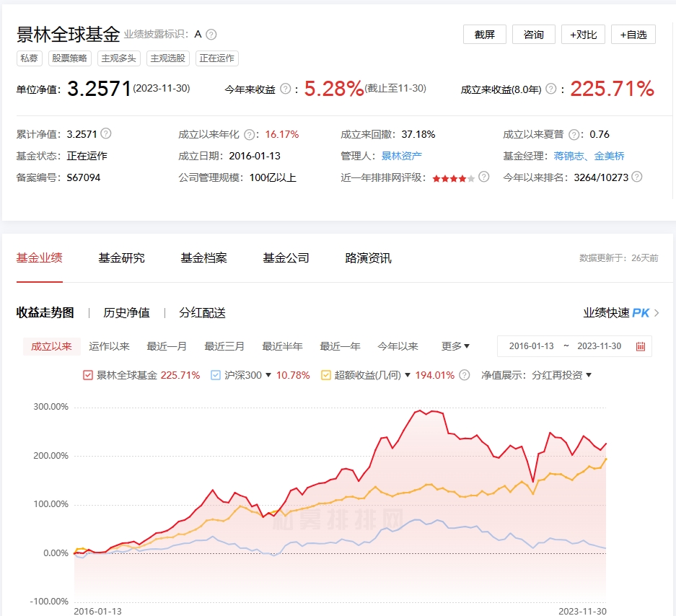Click help icon beside 成立以来夏普

pos(574,135)
